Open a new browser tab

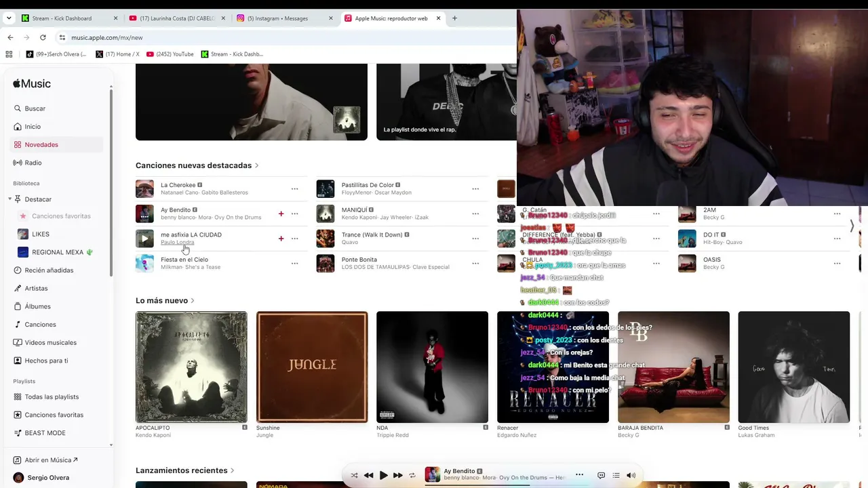coord(454,18)
